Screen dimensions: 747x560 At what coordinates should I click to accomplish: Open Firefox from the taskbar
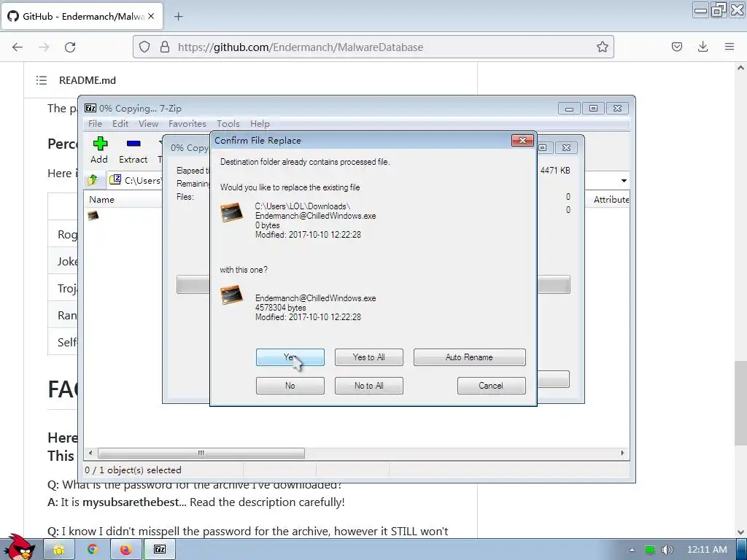click(x=125, y=550)
